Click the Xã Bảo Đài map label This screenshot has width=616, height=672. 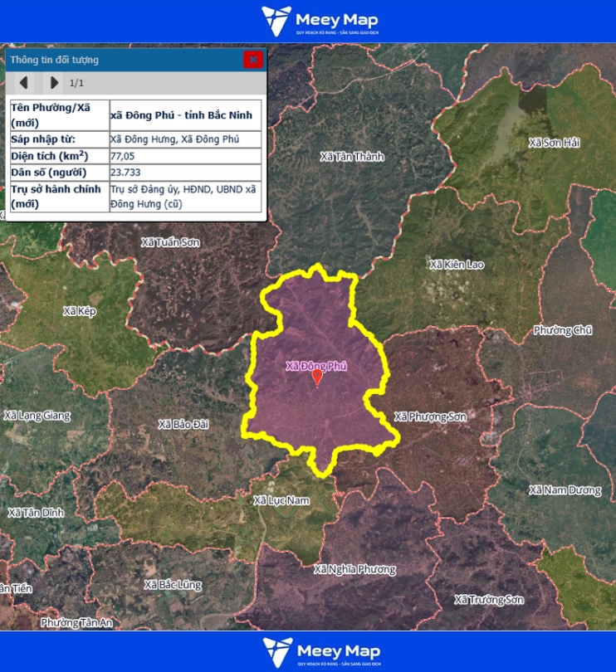tap(183, 424)
